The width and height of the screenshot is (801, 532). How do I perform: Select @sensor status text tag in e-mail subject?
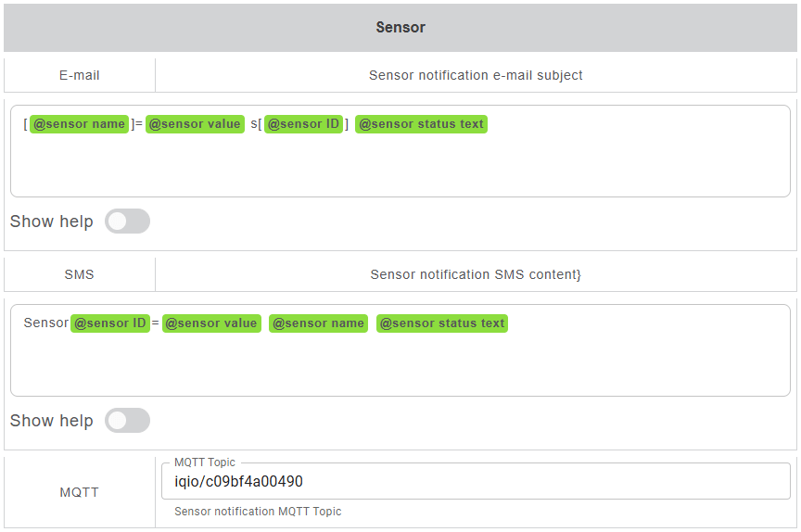pos(421,124)
